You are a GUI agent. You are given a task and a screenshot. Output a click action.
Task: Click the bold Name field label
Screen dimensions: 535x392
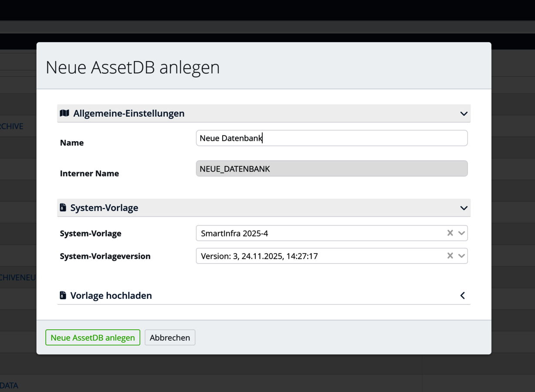(72, 143)
